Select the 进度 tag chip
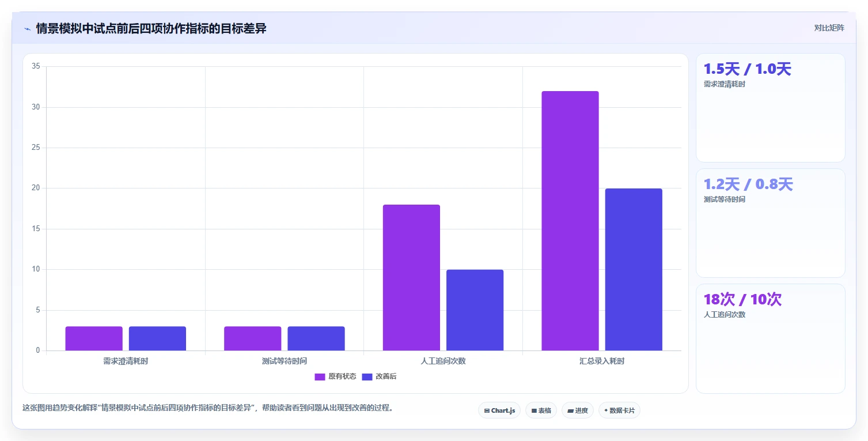 577,410
